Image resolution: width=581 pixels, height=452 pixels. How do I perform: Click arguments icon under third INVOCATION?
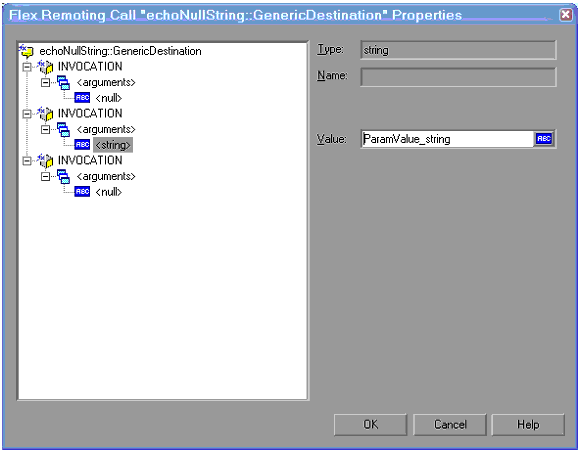(x=63, y=177)
